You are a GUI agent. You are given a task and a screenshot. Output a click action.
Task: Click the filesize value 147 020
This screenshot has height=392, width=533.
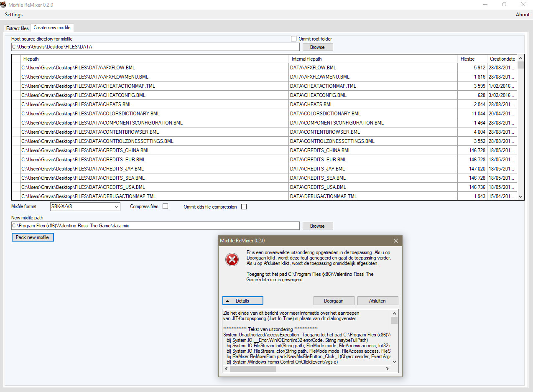click(472, 169)
